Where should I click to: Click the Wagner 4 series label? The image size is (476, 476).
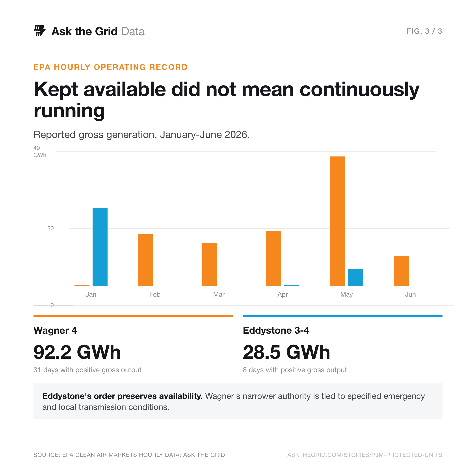(x=55, y=330)
